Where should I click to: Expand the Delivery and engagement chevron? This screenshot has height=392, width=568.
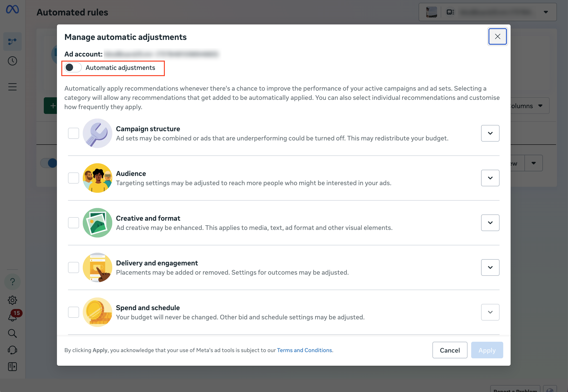[x=490, y=267]
